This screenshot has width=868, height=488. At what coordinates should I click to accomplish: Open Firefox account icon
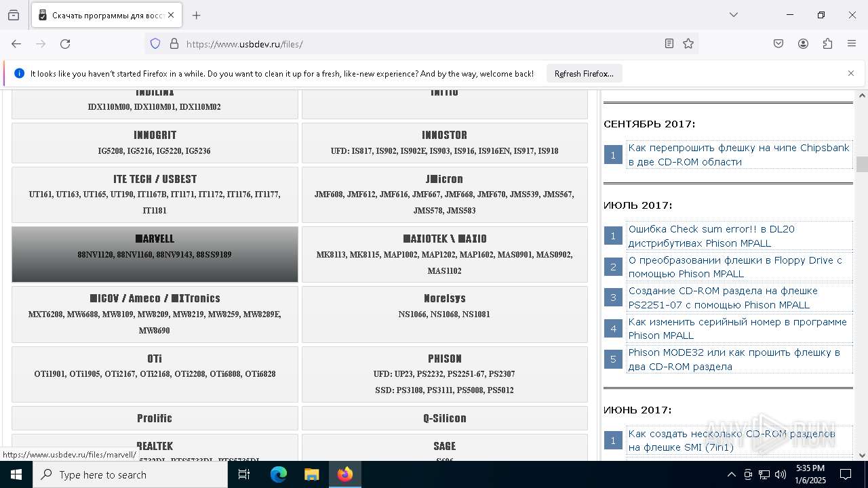803,43
